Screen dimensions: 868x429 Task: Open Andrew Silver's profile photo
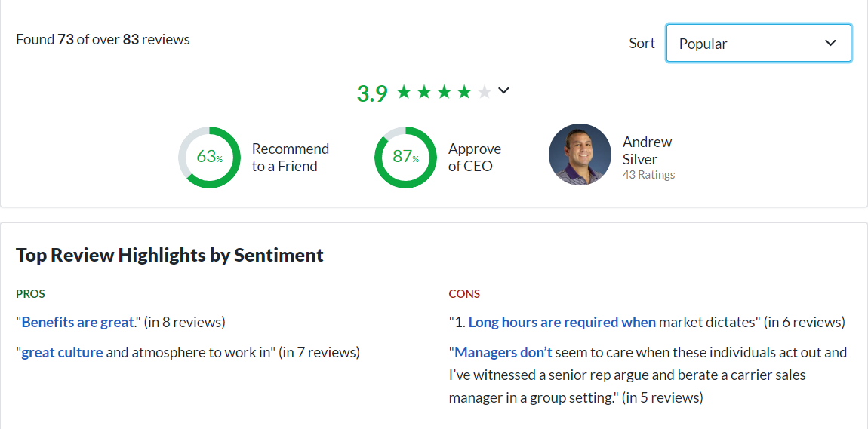[580, 155]
